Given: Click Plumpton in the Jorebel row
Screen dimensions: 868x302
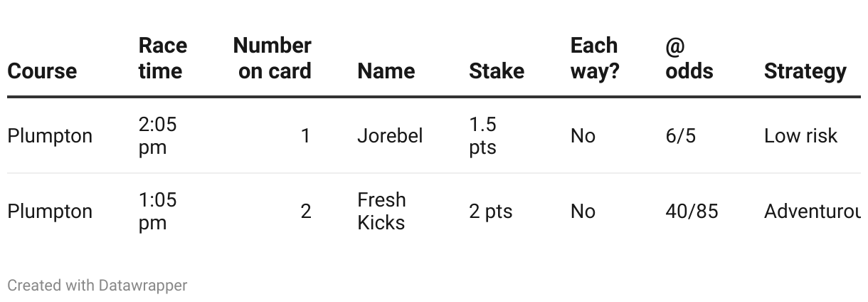Looking at the screenshot, I should pos(50,136).
